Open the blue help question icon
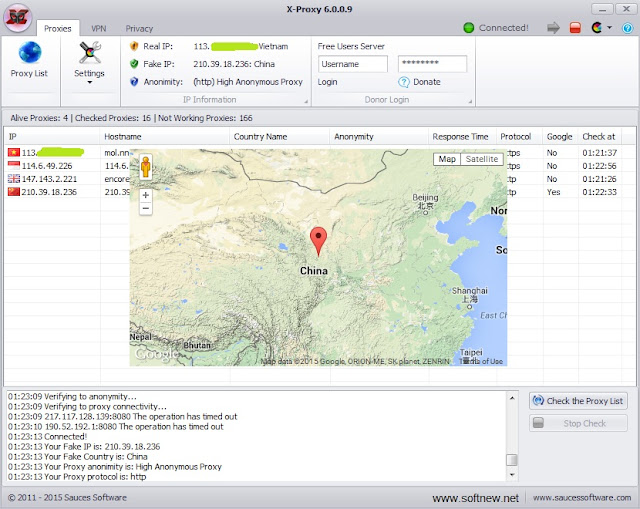Screen dimensions: 640x509 click(627, 28)
